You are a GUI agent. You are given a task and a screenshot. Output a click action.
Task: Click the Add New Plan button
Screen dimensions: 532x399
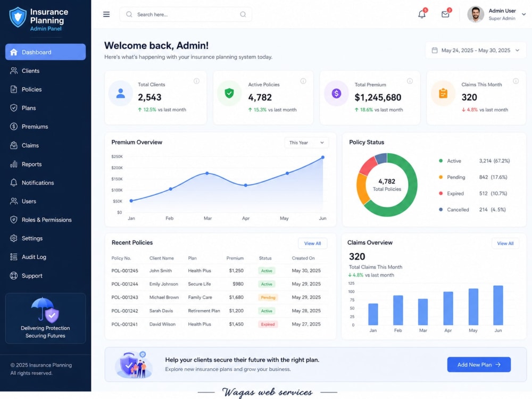pos(479,364)
